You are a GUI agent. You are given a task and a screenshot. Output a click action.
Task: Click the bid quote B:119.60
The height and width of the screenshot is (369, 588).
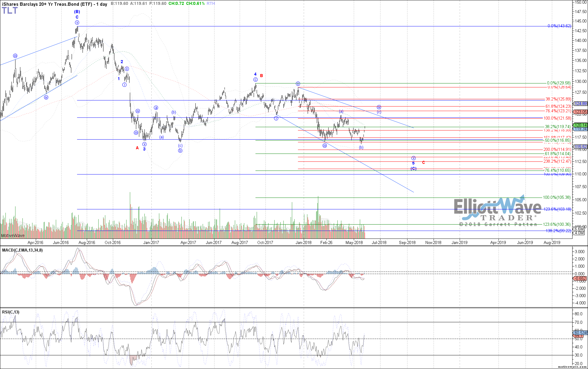click(x=120, y=4)
